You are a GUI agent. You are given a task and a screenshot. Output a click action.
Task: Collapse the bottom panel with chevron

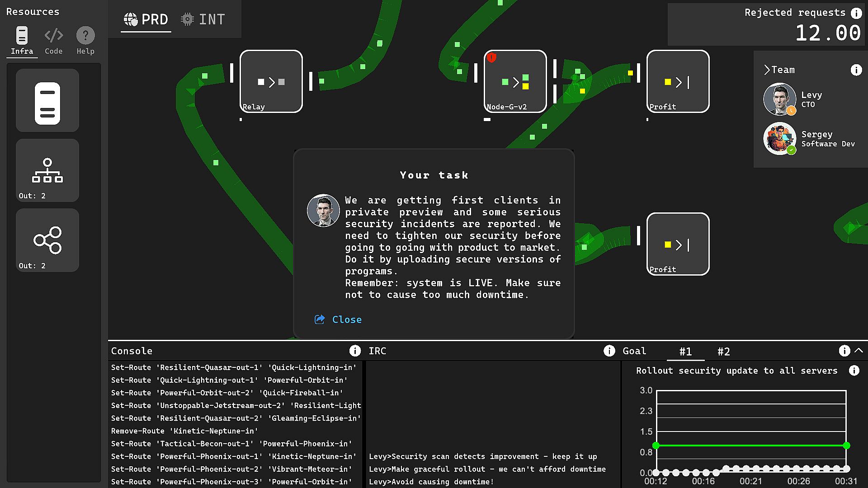(859, 350)
